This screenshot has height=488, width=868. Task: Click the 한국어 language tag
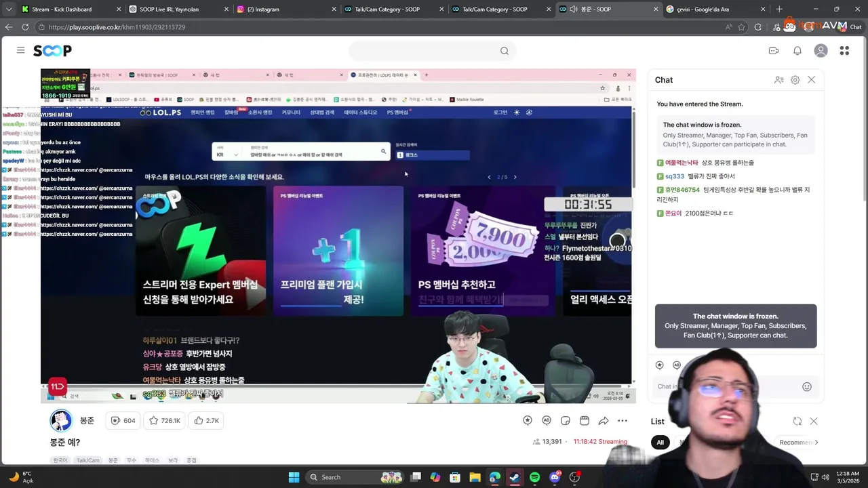pyautogui.click(x=60, y=460)
